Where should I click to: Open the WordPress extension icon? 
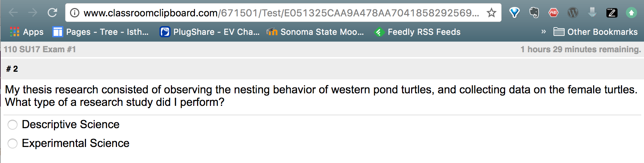click(573, 13)
